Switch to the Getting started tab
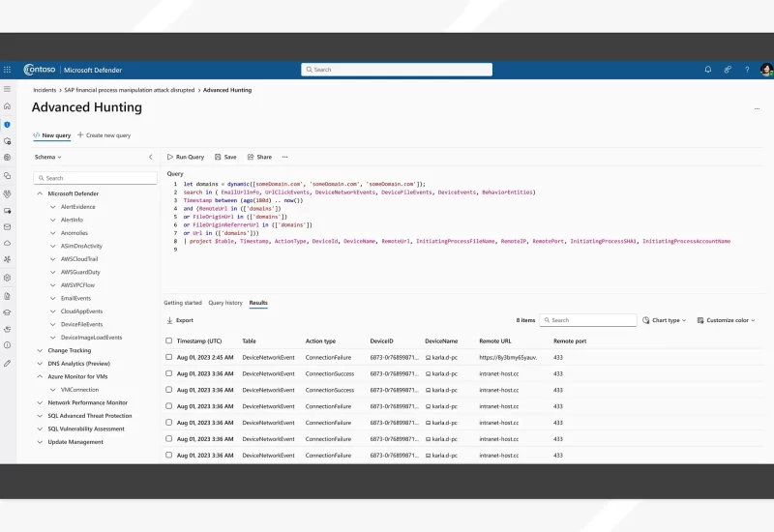The width and height of the screenshot is (774, 532). click(183, 303)
